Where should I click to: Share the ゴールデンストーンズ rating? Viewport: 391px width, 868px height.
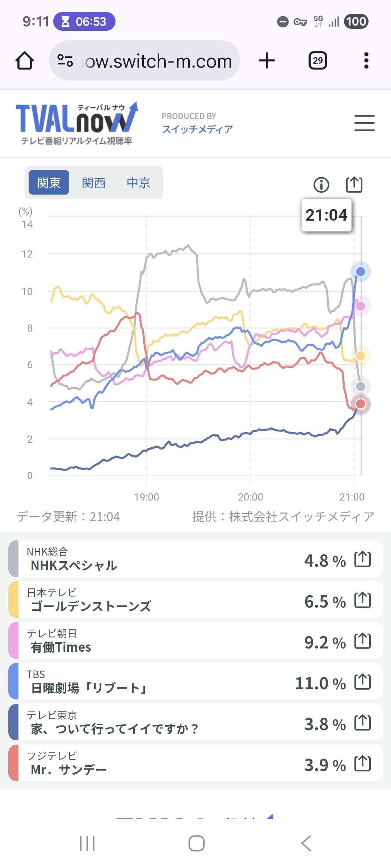coord(362,600)
